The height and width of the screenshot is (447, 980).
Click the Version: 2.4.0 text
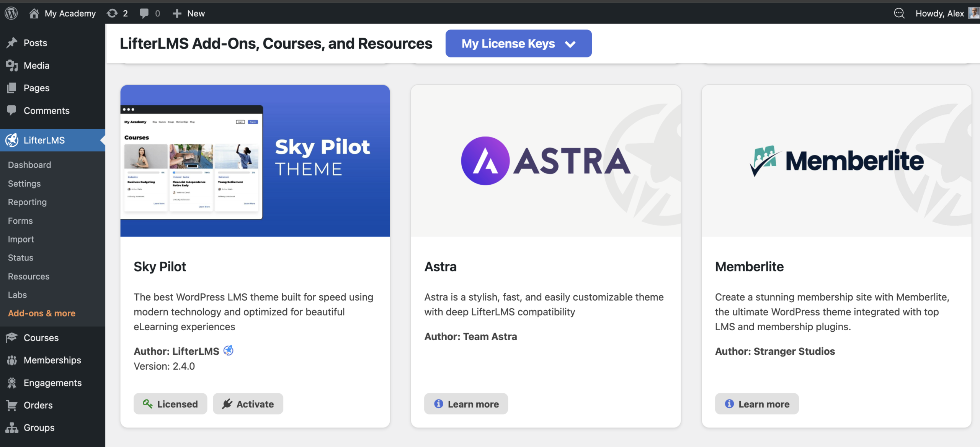[x=164, y=366]
